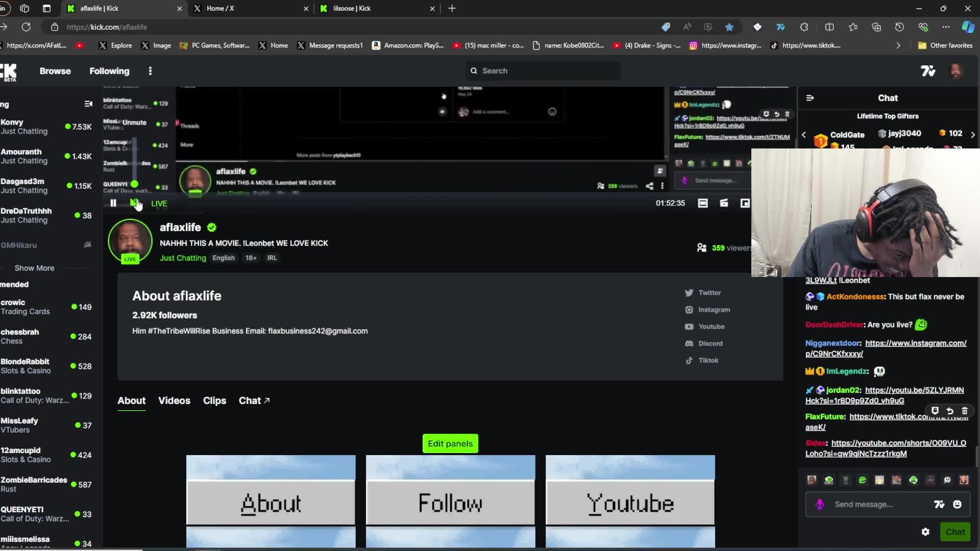Pin the hovered FlaxFuture chat message
The width and height of the screenshot is (980, 551).
(x=935, y=410)
